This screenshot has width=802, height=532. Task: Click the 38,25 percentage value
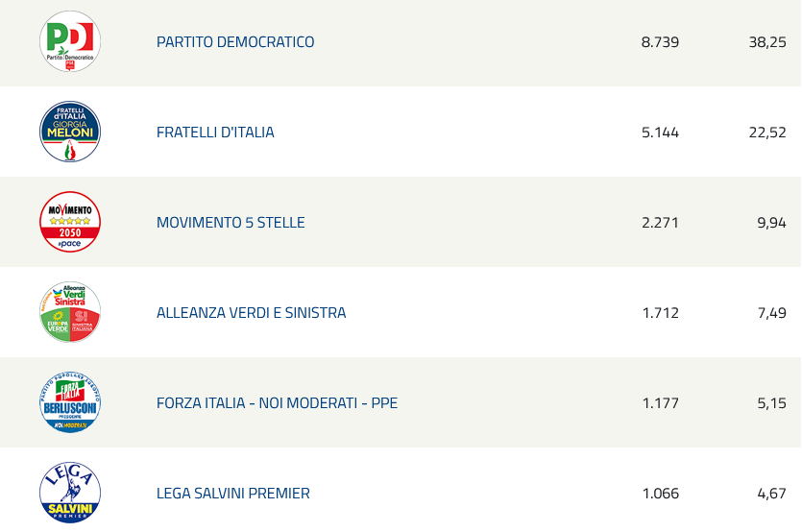767,42
